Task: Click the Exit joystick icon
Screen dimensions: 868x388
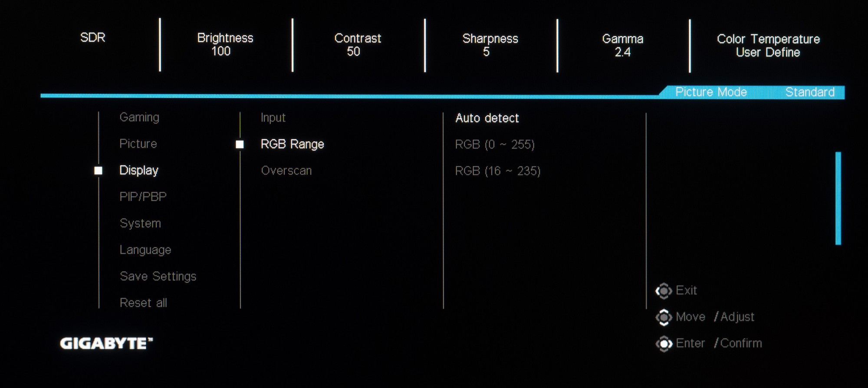Action: pos(664,291)
